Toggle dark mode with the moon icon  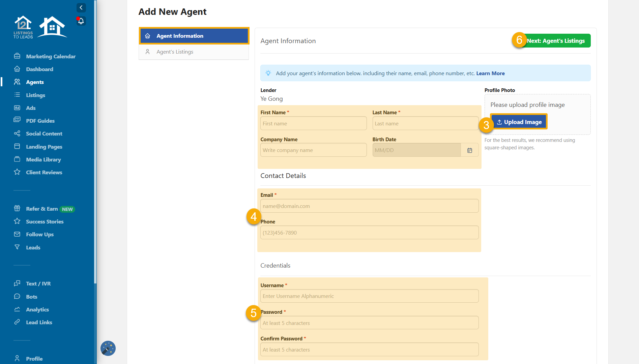(108, 348)
